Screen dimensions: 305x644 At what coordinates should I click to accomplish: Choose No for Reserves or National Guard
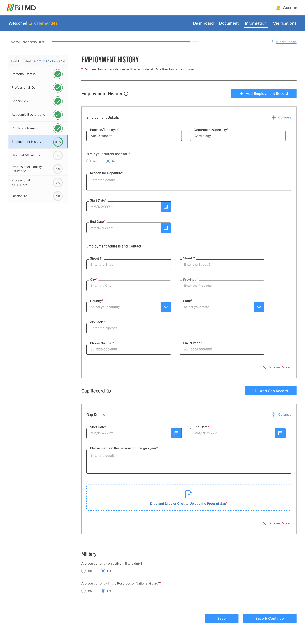[x=103, y=591]
